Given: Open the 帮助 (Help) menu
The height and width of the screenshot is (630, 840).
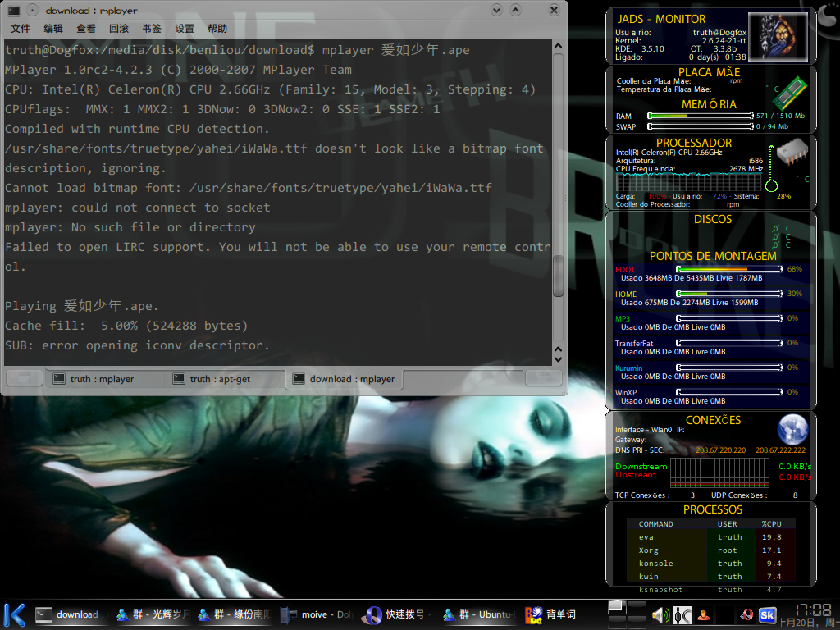Looking at the screenshot, I should tap(217, 29).
